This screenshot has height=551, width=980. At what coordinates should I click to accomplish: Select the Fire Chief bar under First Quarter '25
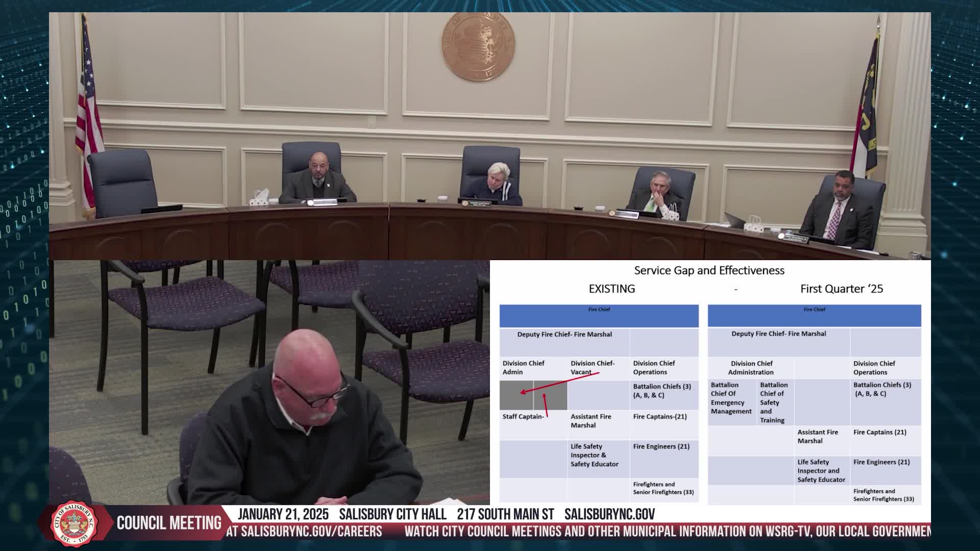pyautogui.click(x=814, y=316)
